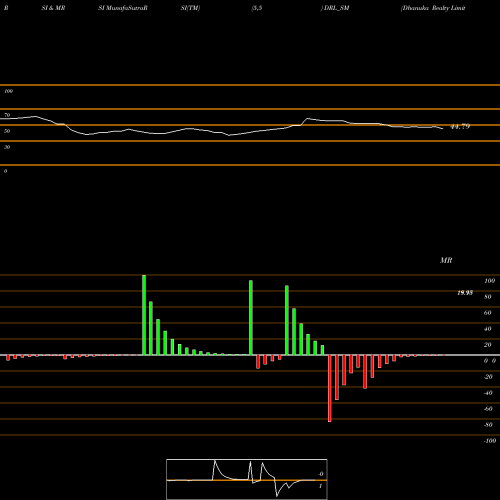
Task: Select the 'Dhanuka Realty Limit' company name
Action: point(433,8)
